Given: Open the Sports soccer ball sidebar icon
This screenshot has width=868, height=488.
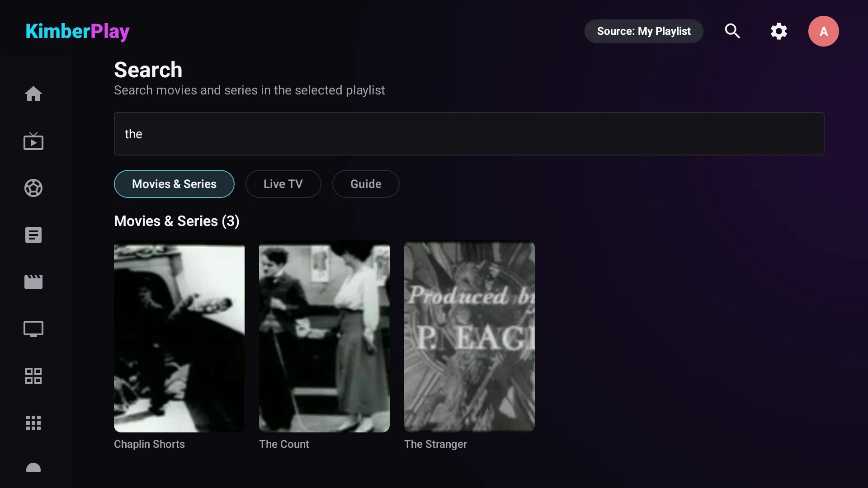Looking at the screenshot, I should pos(33,188).
